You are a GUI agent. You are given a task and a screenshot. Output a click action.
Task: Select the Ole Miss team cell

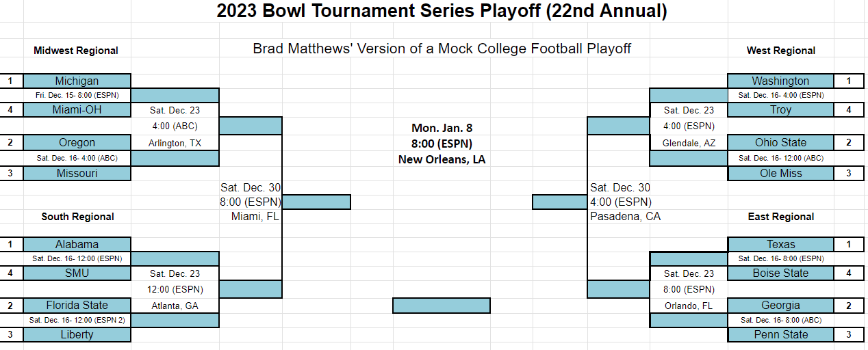tap(780, 173)
